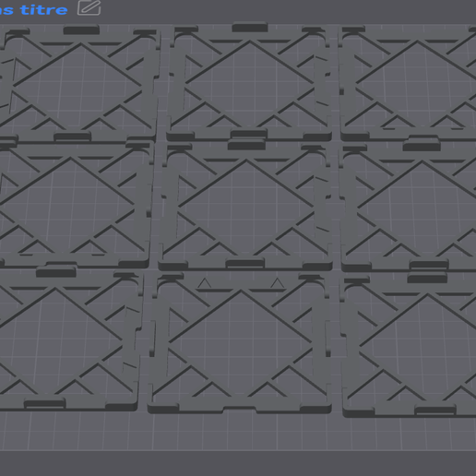
Task: Click the blue 'titre' project name text
Action: tap(43, 10)
